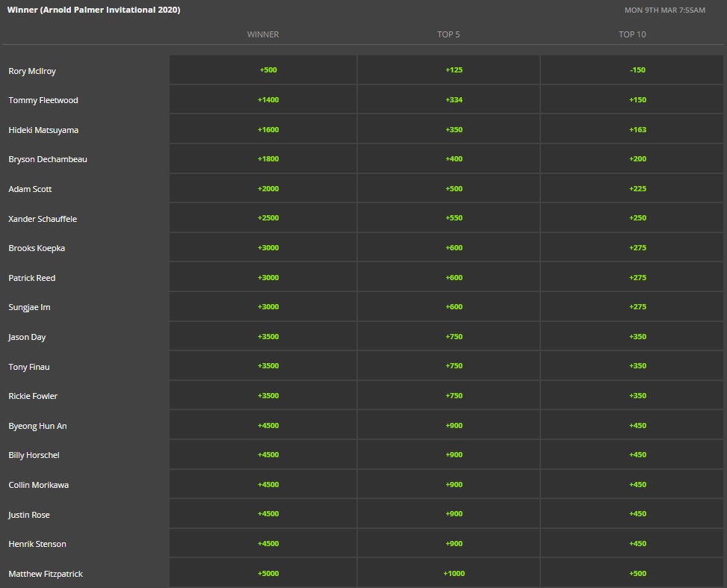Select Patrick Reed winner odds +3000
Image resolution: width=727 pixels, height=588 pixels.
pyautogui.click(x=263, y=277)
